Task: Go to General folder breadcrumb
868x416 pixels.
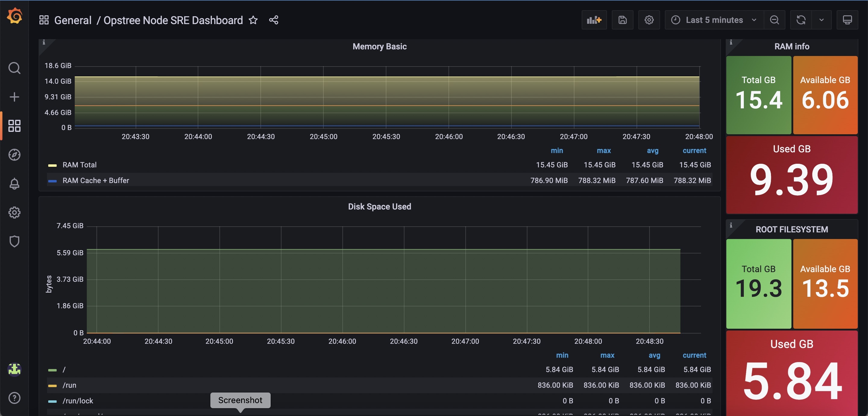Action: click(x=73, y=20)
